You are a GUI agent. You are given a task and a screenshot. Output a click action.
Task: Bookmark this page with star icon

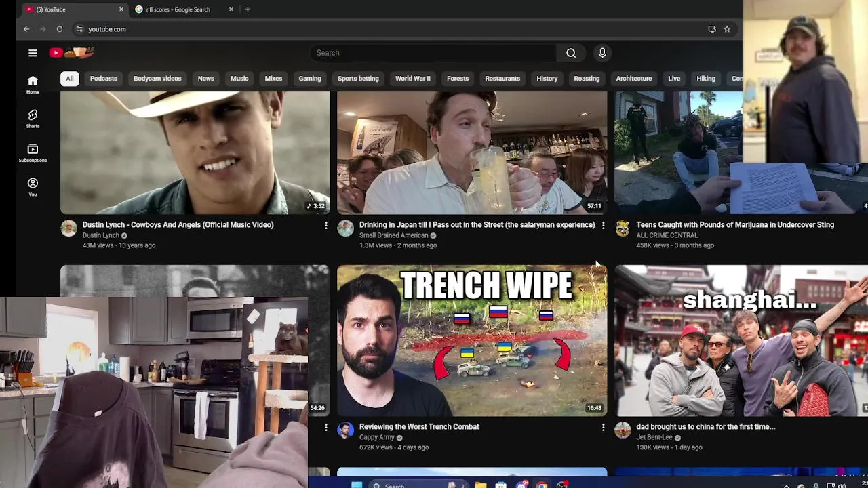(727, 29)
